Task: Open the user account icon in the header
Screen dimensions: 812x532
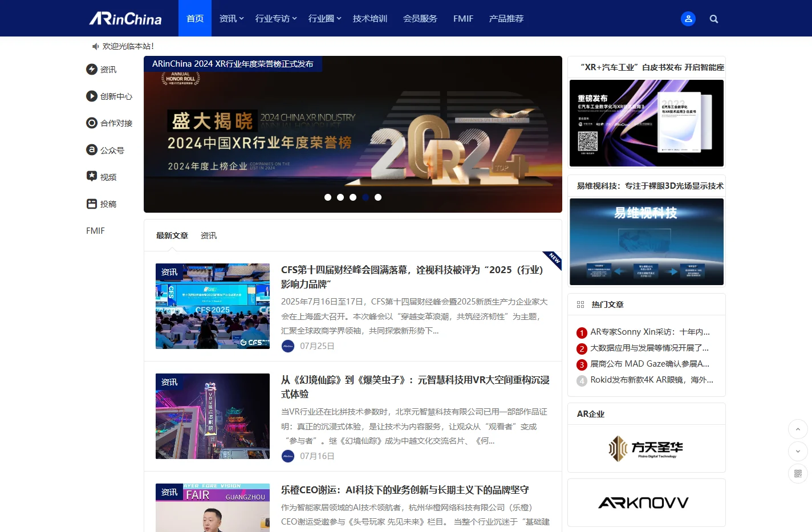Action: 688,19
